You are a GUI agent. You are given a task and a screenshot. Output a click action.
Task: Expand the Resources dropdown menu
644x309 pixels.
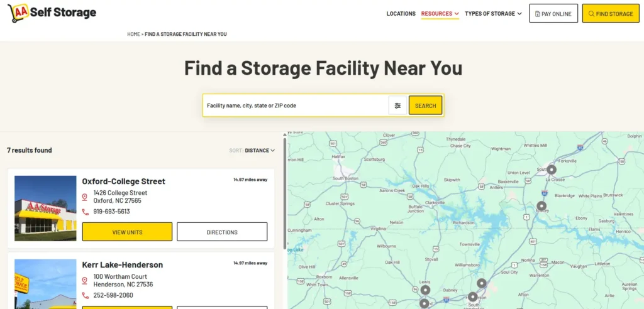(x=440, y=14)
